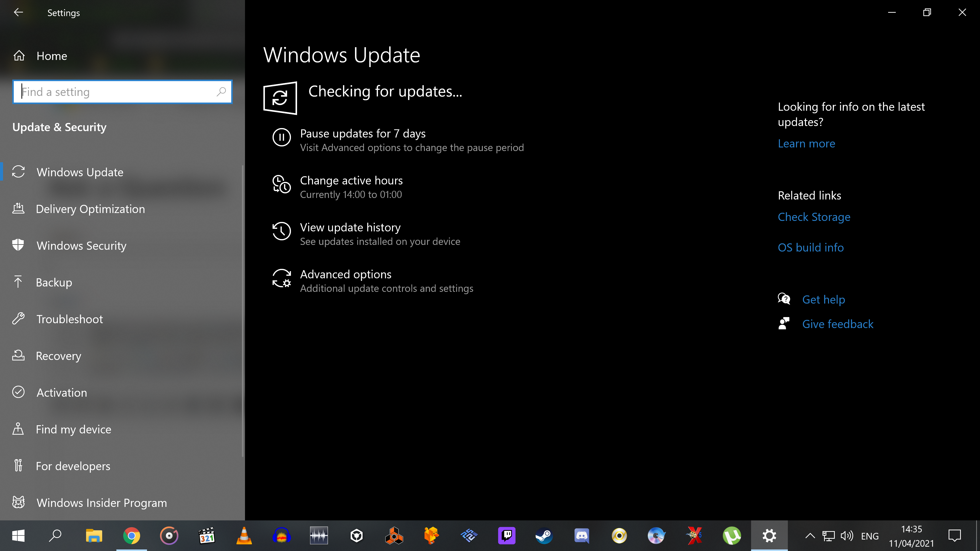The image size is (980, 551).
Task: Click the Home icon in sidebar
Action: (x=19, y=56)
